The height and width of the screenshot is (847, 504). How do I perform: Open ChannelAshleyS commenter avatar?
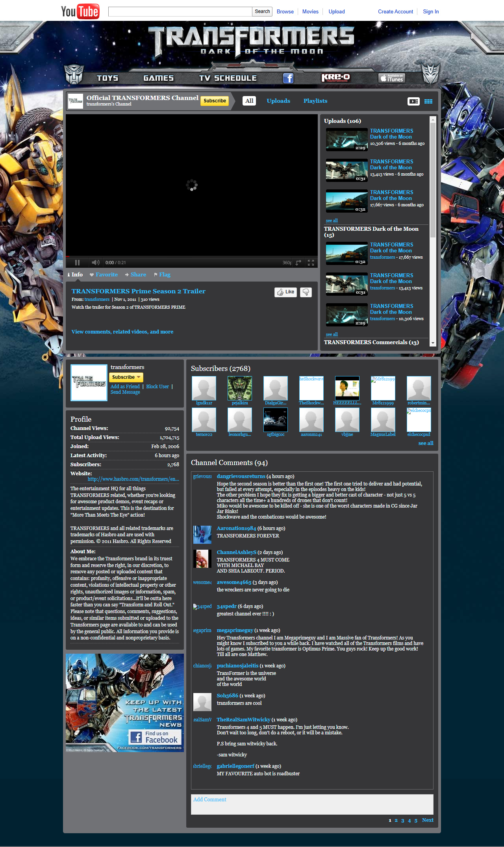pos(202,559)
